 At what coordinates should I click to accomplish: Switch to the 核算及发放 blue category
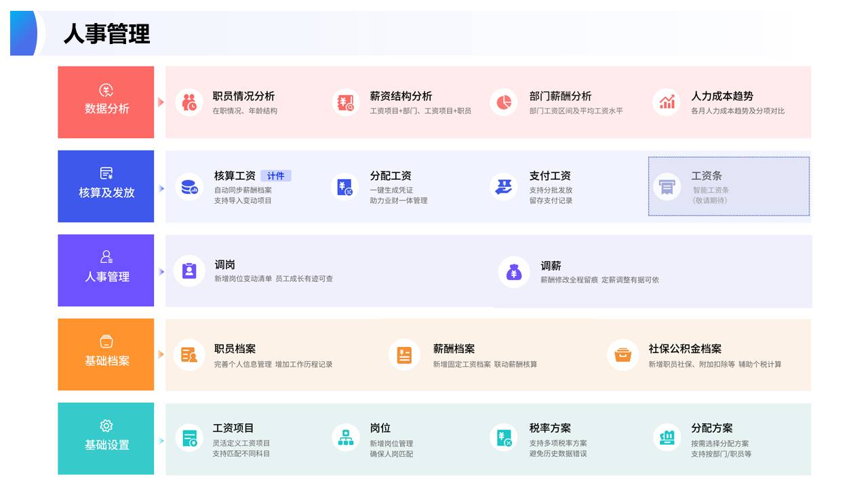[x=106, y=186]
